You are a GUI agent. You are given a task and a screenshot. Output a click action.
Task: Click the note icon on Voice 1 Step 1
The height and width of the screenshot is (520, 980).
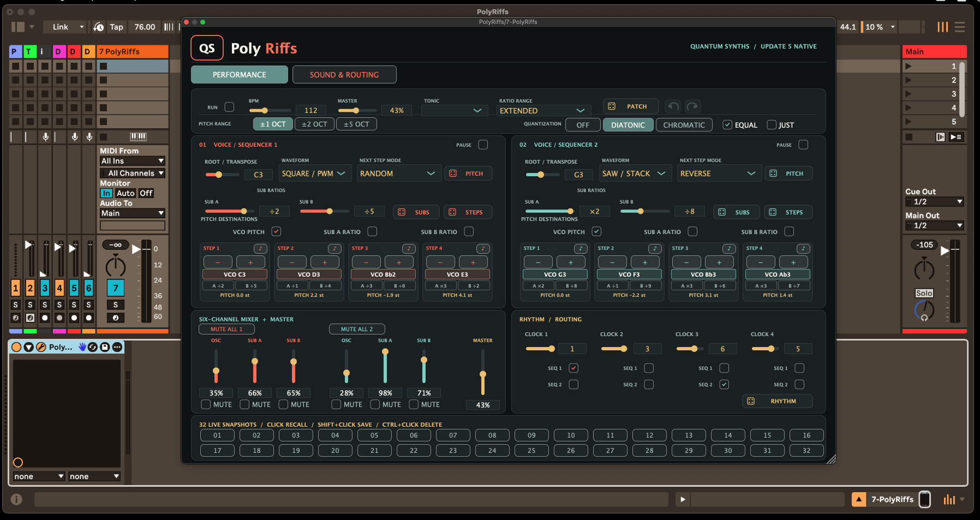click(x=260, y=249)
